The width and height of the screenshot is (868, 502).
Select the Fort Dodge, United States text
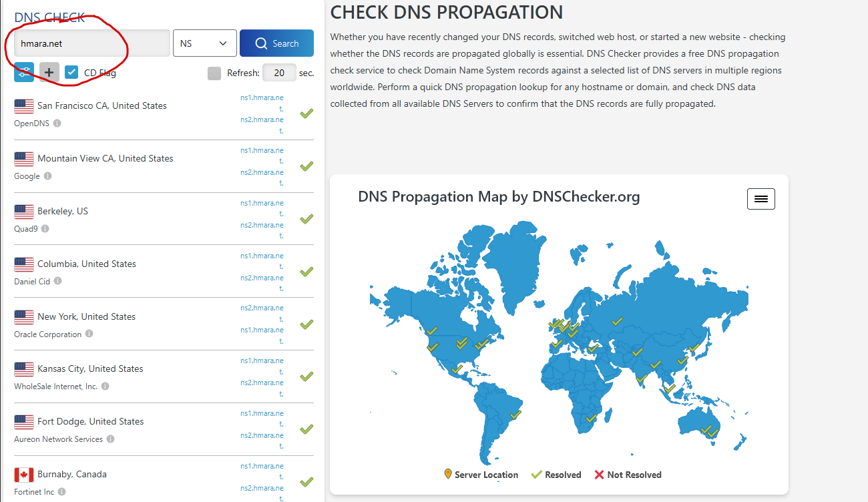pyautogui.click(x=91, y=421)
